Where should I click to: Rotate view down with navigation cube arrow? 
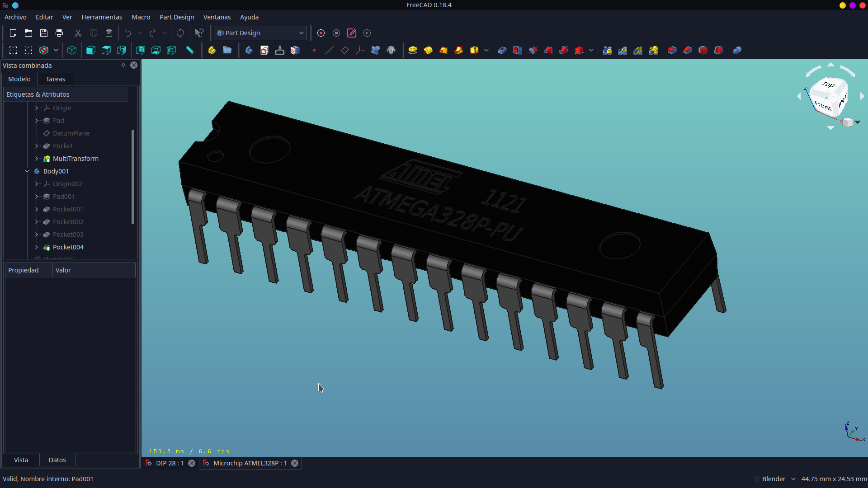click(830, 128)
